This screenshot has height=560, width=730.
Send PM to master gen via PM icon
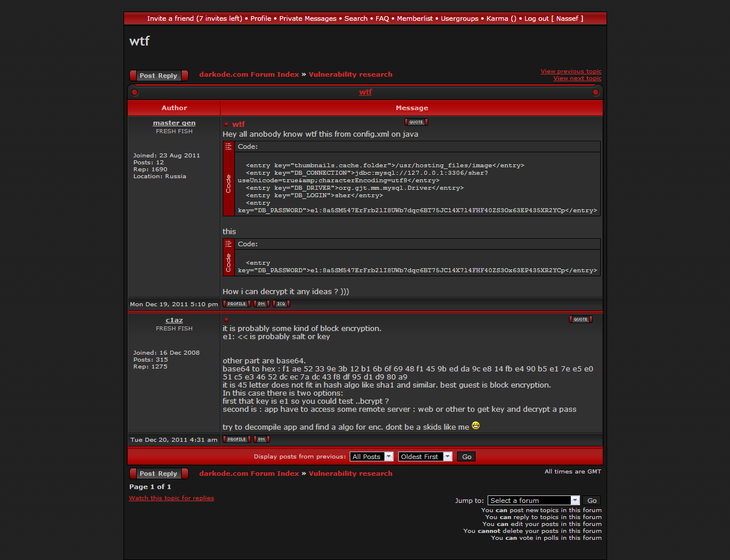(x=261, y=304)
